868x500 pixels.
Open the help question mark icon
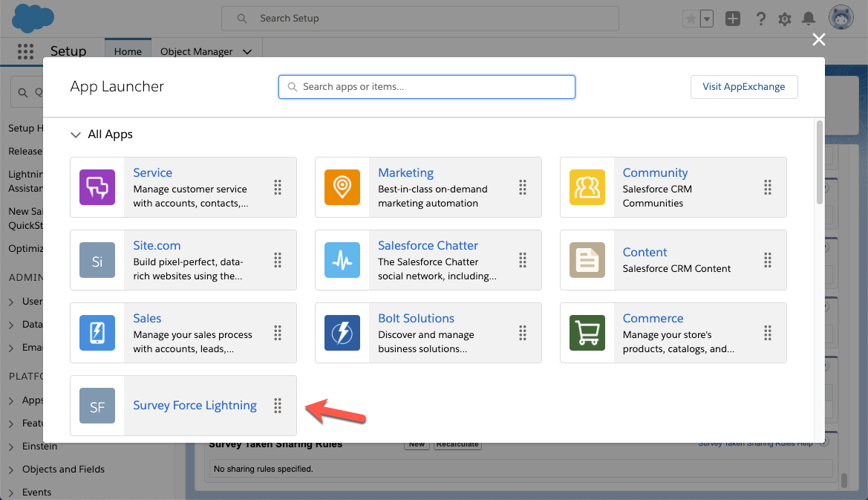pyautogui.click(x=761, y=19)
